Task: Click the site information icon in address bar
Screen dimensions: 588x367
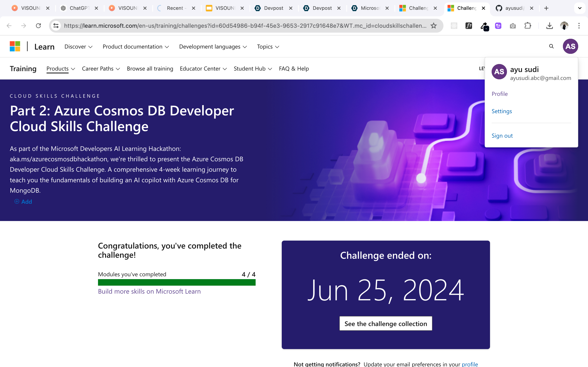Action: [56, 26]
